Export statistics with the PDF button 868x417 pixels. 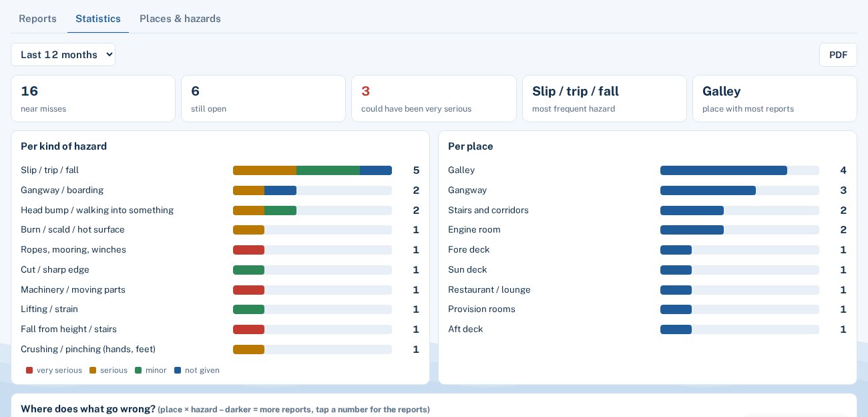coord(838,55)
